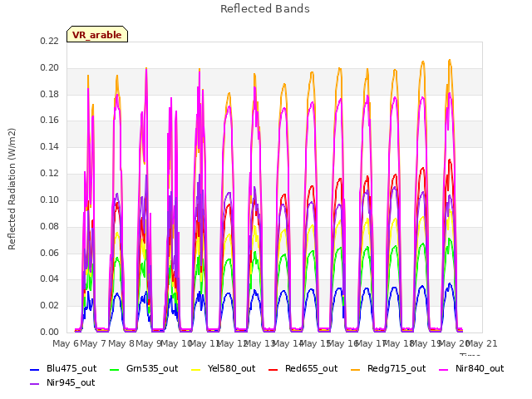The image size is (532, 399).
Task: Click the Reflected Radiation (W/m2) axis label
Action: (x=12, y=189)
